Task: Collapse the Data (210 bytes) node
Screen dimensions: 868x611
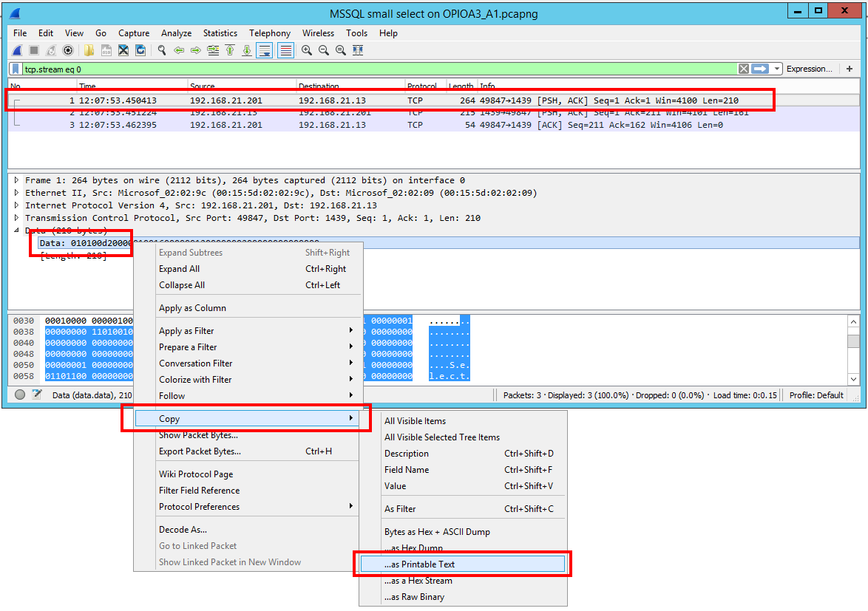Action: pyautogui.click(x=16, y=230)
